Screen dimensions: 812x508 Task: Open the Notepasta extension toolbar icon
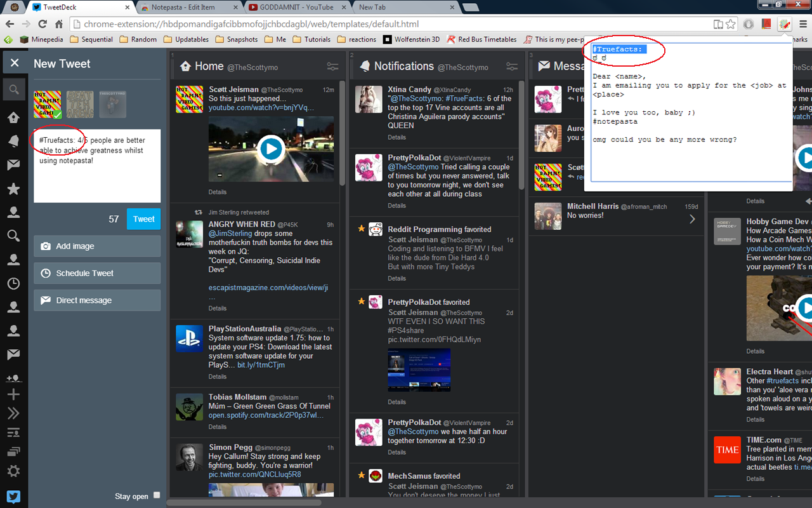click(785, 24)
